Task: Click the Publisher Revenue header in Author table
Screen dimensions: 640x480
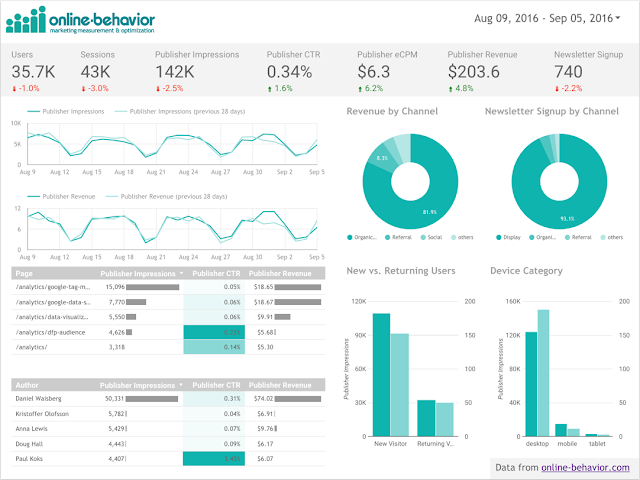Action: click(x=280, y=385)
